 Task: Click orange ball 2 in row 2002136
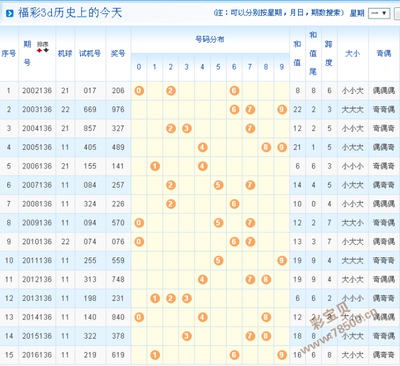pyautogui.click(x=171, y=91)
